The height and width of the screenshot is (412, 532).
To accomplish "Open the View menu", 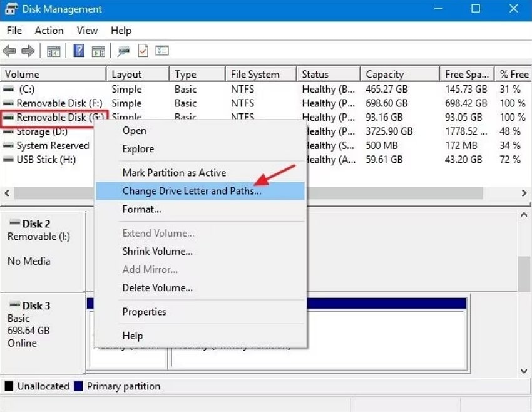I will click(x=86, y=30).
